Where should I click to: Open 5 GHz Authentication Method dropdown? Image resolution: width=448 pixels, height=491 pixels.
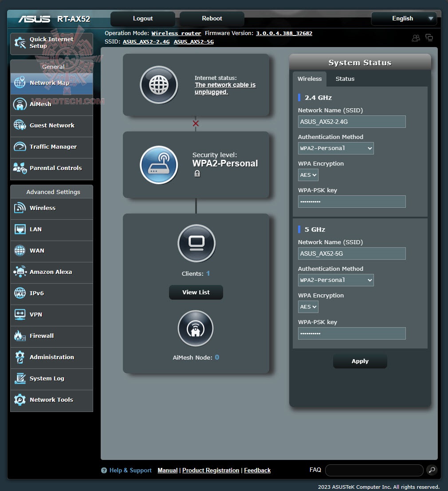336,280
